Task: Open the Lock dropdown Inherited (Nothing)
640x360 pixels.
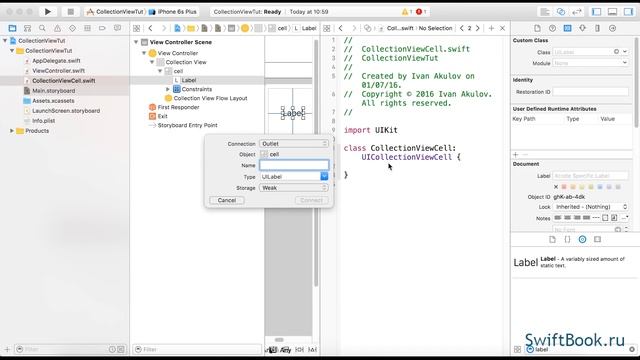Action: (591, 207)
